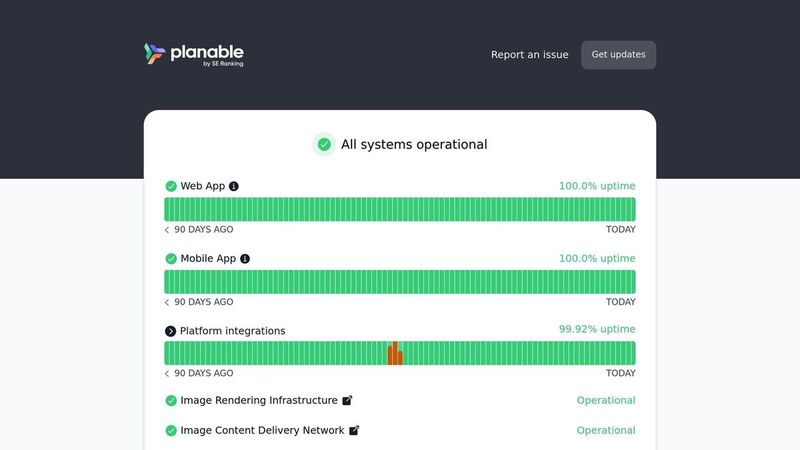The image size is (800, 450).
Task: Click the 99.92% uptime text
Action: click(x=597, y=329)
